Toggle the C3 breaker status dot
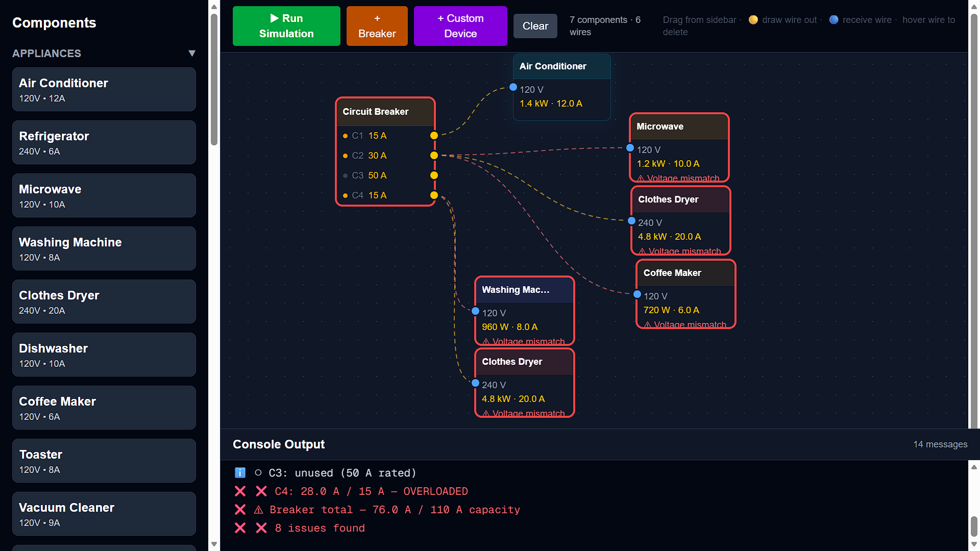The image size is (980, 551). click(x=346, y=176)
